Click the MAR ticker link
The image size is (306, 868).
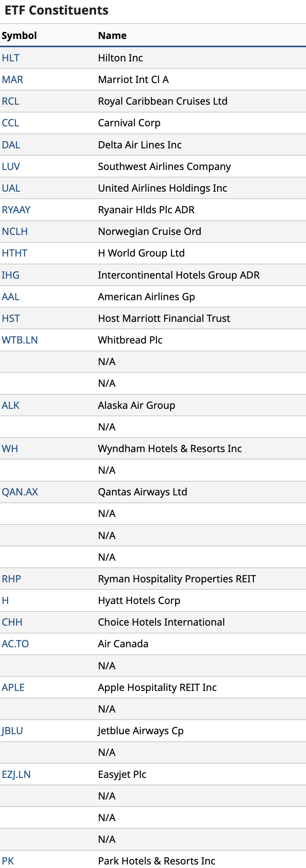[x=13, y=79]
